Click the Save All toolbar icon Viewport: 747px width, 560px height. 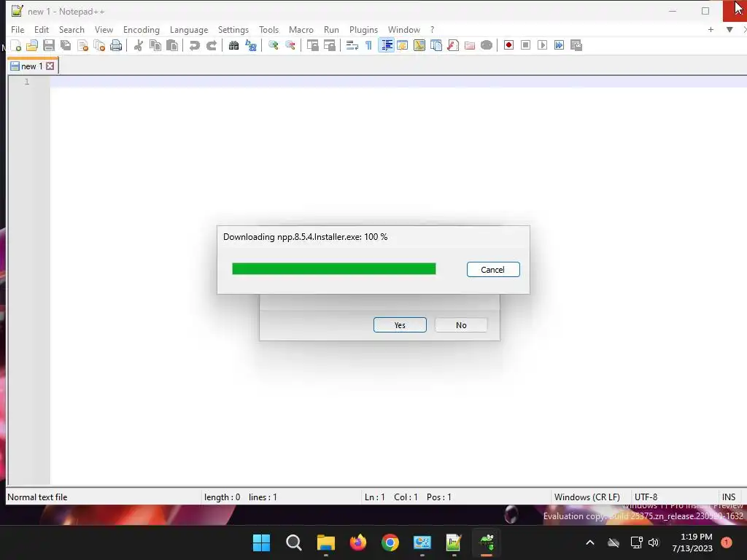tap(66, 45)
